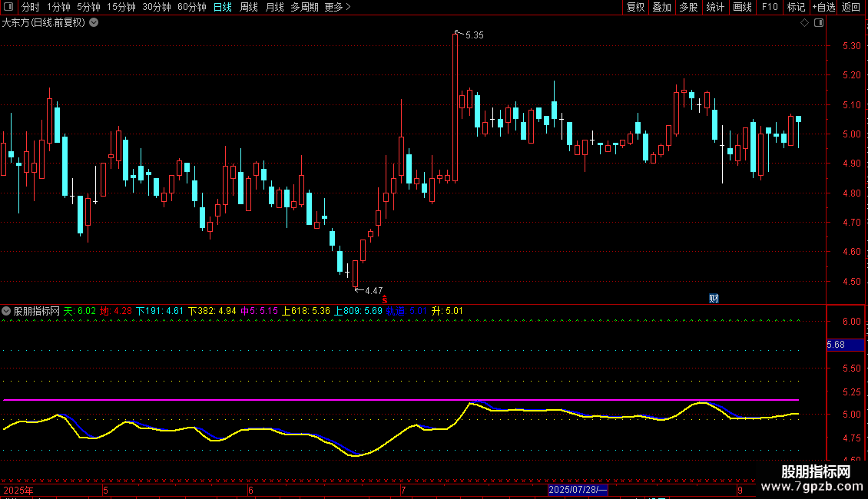
Task: Click the 大东方(日线.前复权) title
Action: click(x=44, y=23)
